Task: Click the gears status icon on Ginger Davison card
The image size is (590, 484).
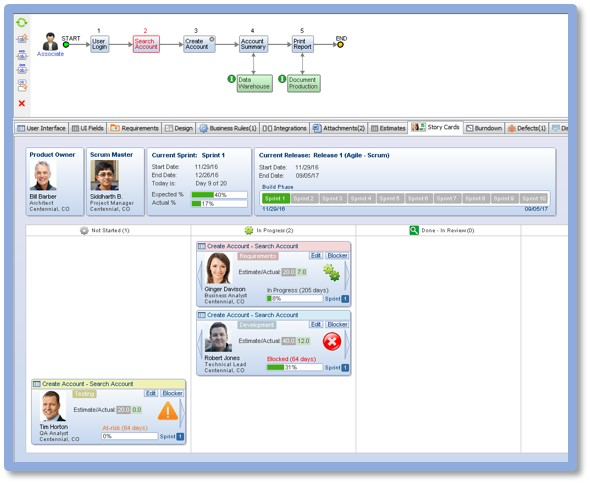Action: click(x=331, y=272)
